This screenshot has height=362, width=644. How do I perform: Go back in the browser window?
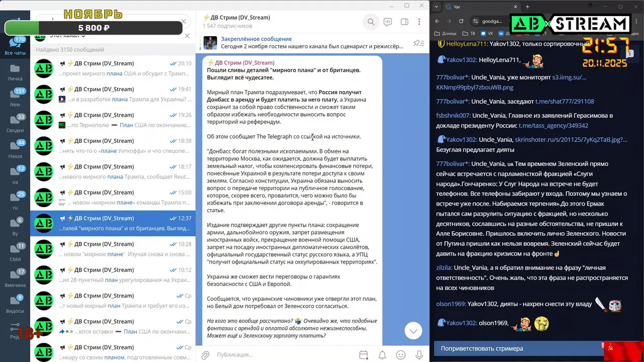pos(437,21)
